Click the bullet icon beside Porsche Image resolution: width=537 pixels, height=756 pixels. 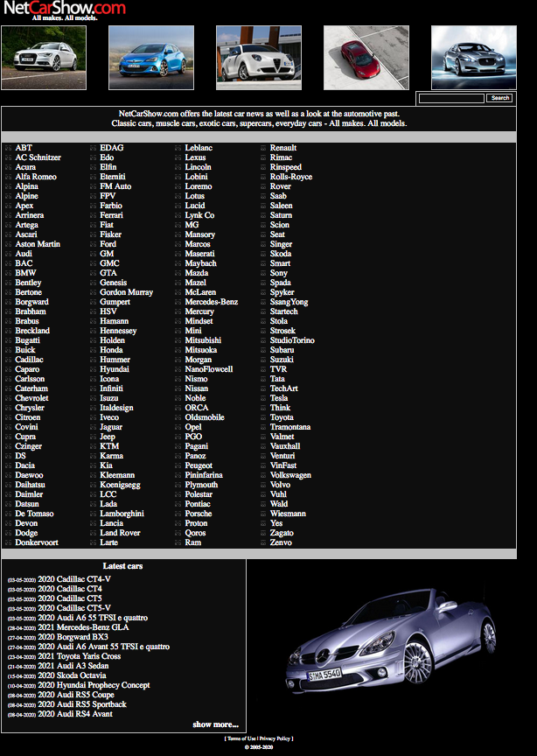(178, 514)
